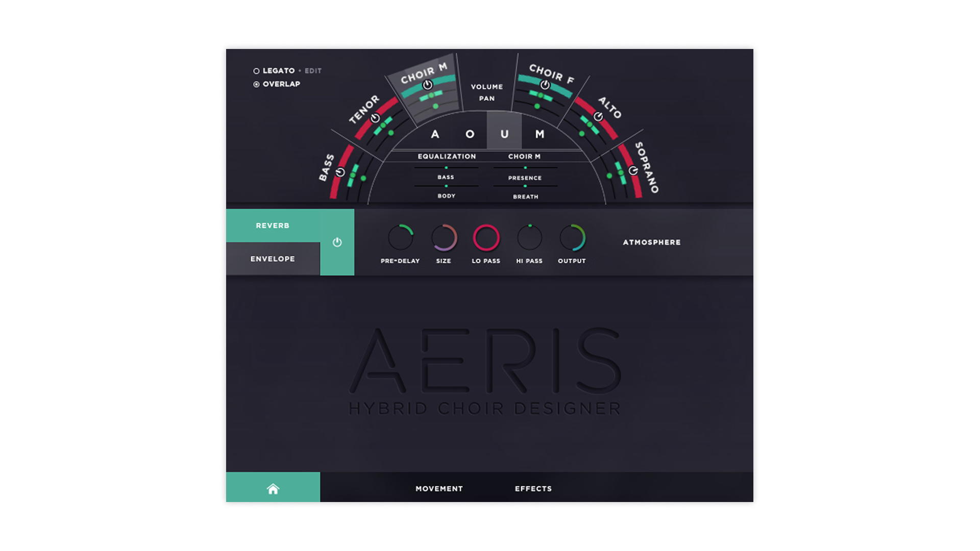Toggle the Choir M power icon
Image resolution: width=980 pixels, height=551 pixels.
(428, 85)
